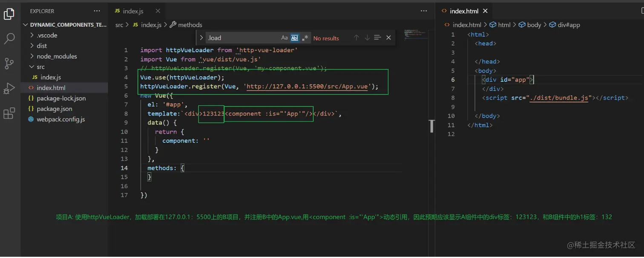Click the 'http-vue-loader' import string
644x258 pixels.
(x=267, y=50)
